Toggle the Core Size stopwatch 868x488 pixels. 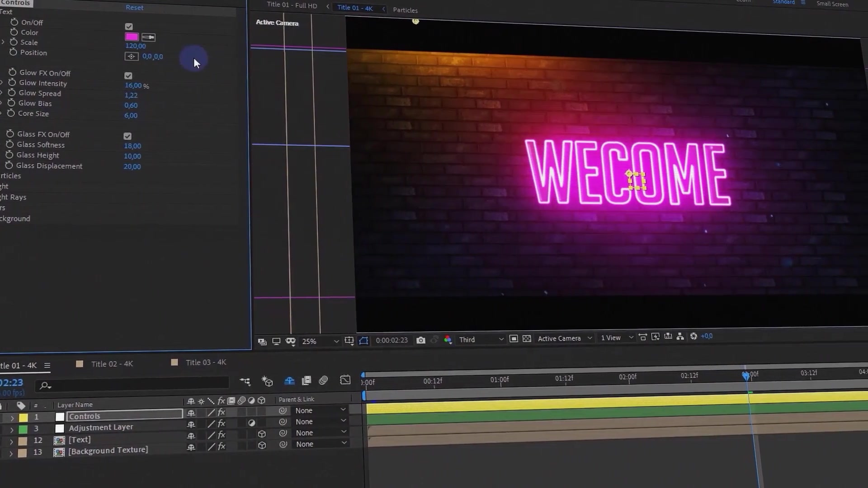point(11,113)
